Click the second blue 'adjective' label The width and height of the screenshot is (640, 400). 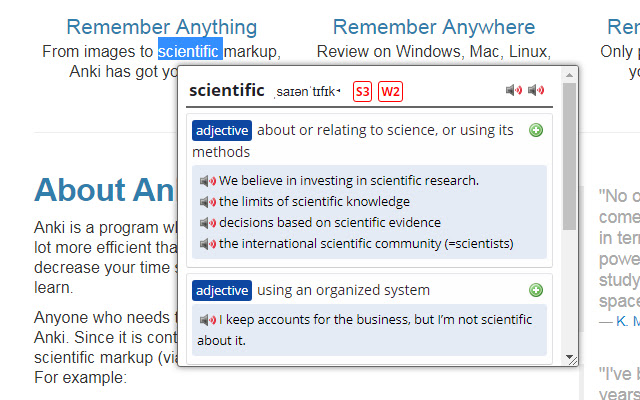[222, 290]
